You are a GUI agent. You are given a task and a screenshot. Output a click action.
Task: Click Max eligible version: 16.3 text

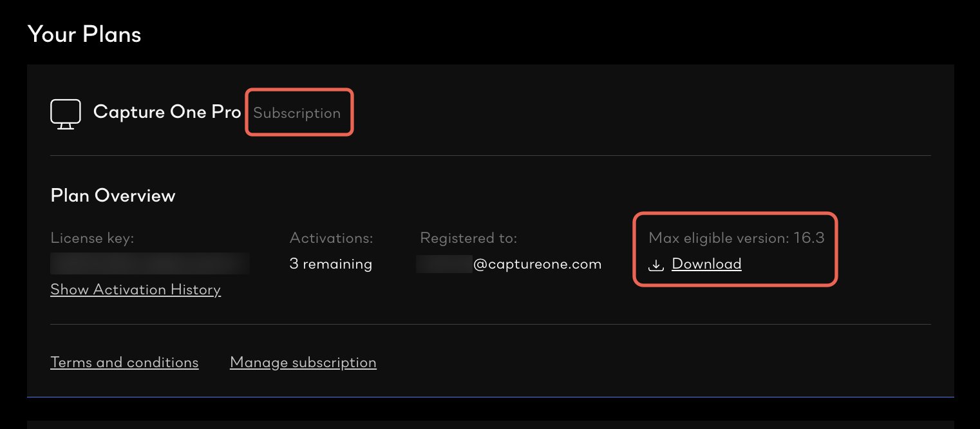[737, 238]
